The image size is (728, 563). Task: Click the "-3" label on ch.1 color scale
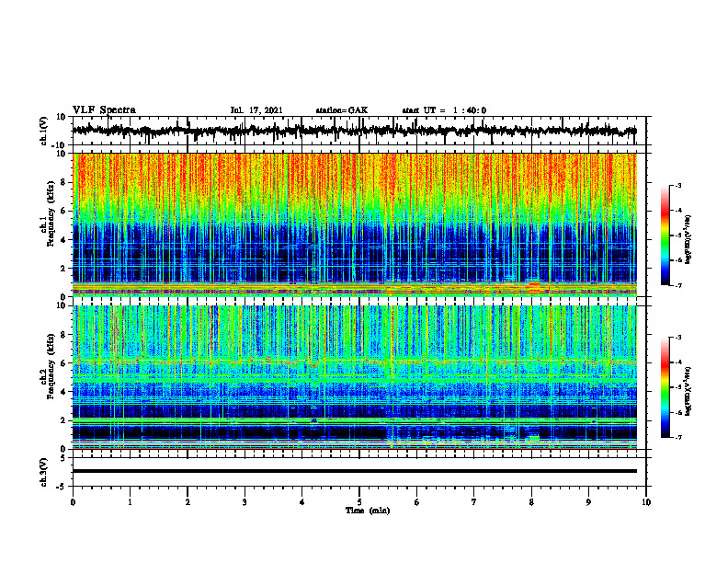(677, 186)
